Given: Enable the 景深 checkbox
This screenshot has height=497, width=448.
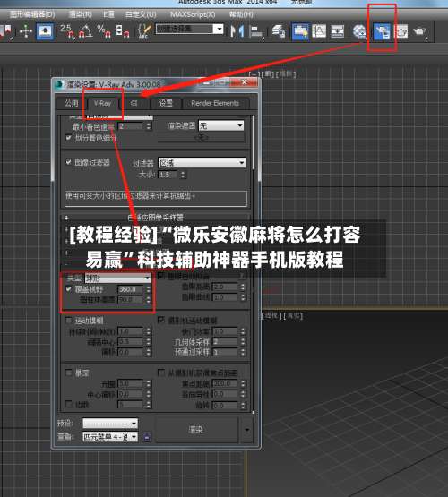Looking at the screenshot, I should tap(68, 373).
